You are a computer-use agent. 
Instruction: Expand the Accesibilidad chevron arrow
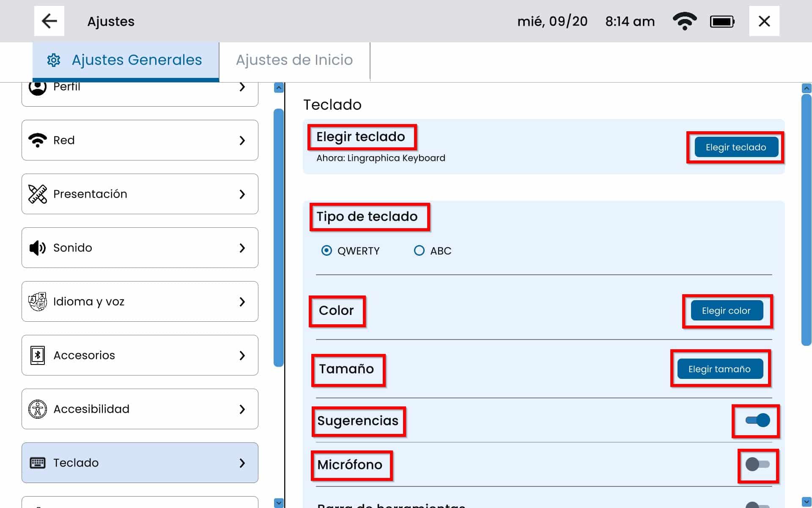242,409
